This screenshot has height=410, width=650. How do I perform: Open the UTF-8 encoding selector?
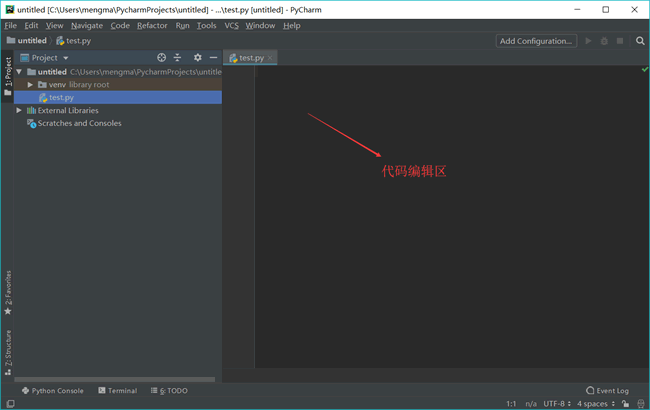pyautogui.click(x=558, y=404)
